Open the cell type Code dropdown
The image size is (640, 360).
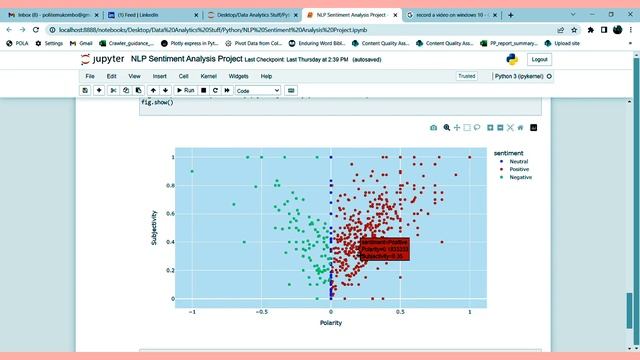click(x=258, y=91)
